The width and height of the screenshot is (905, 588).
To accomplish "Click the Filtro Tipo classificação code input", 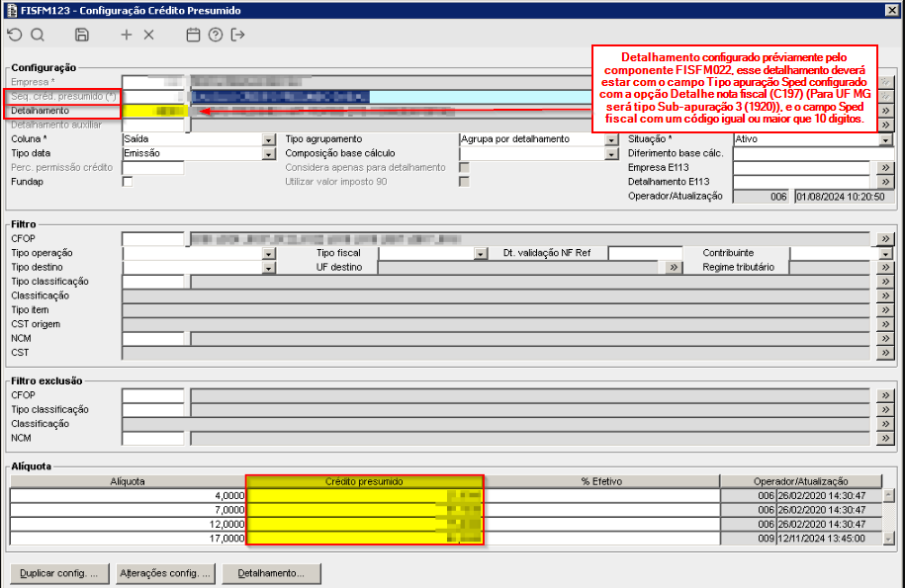I will 153,282.
